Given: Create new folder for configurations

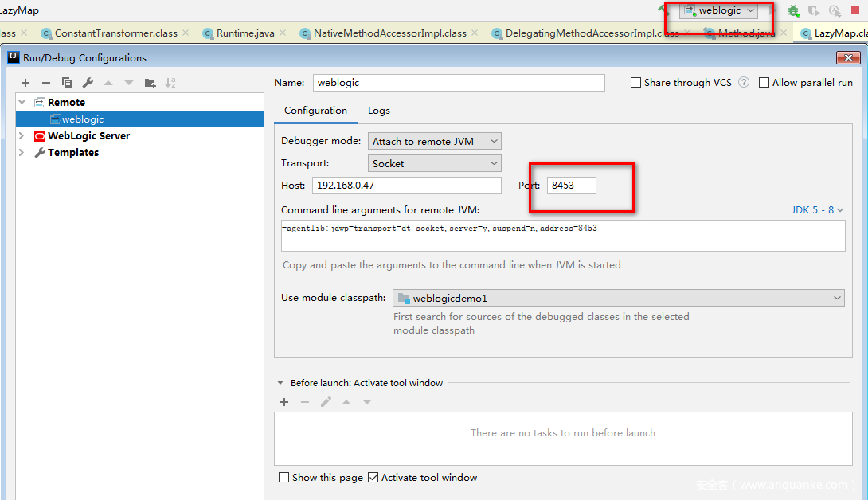Looking at the screenshot, I should (150, 83).
